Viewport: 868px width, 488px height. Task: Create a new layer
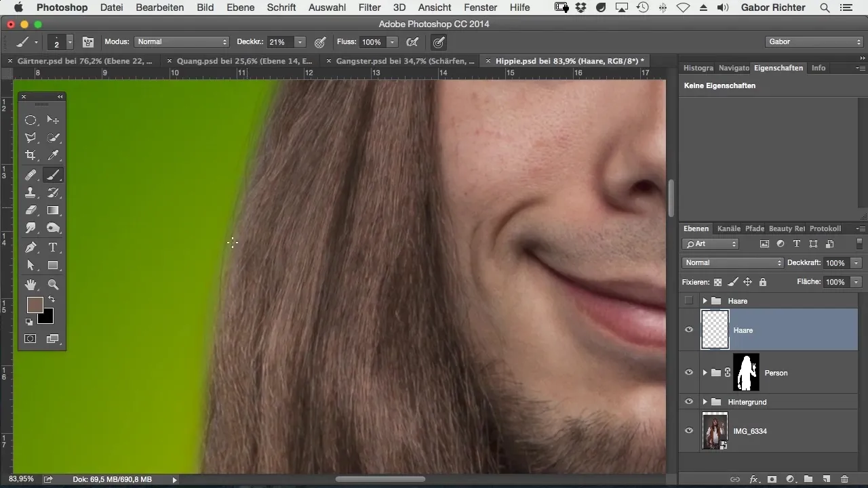coord(826,479)
